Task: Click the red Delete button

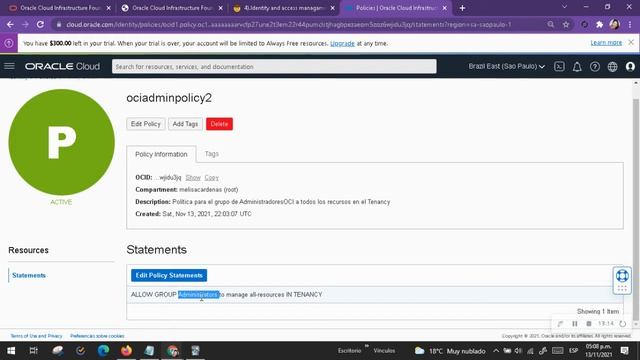Action: [x=219, y=124]
